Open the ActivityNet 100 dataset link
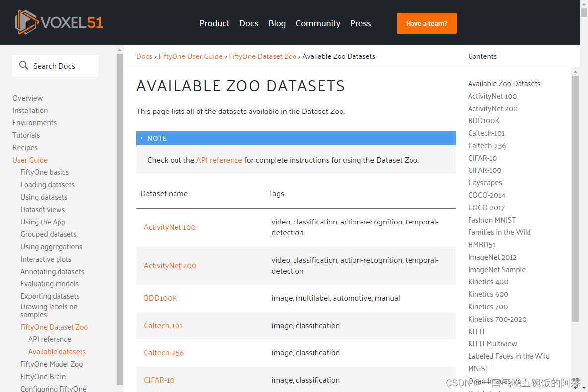 [x=170, y=227]
